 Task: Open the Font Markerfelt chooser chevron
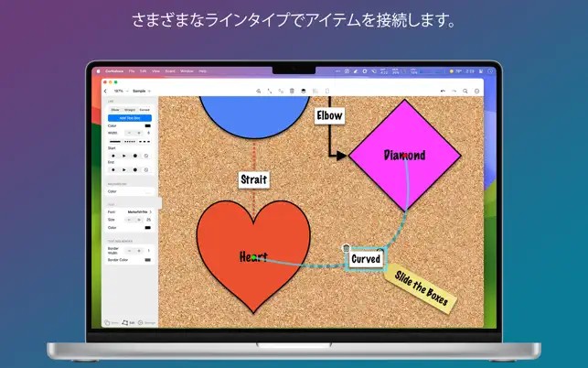coord(151,211)
